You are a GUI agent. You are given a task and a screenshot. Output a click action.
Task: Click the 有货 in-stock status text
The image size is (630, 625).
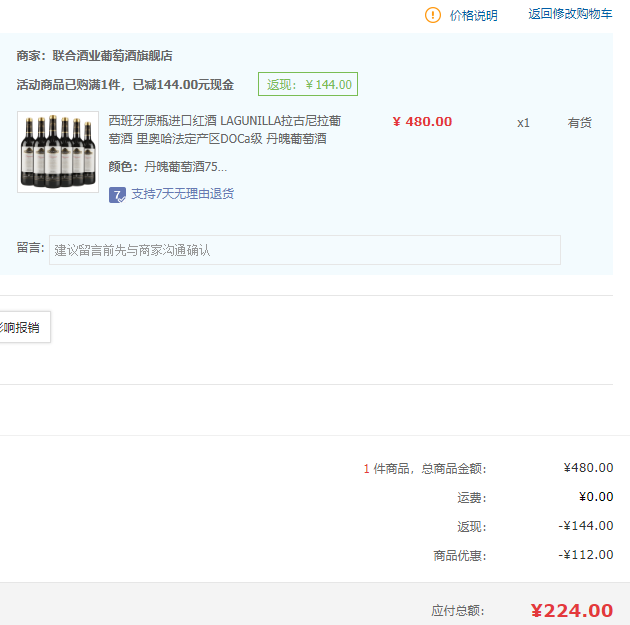[x=579, y=123]
